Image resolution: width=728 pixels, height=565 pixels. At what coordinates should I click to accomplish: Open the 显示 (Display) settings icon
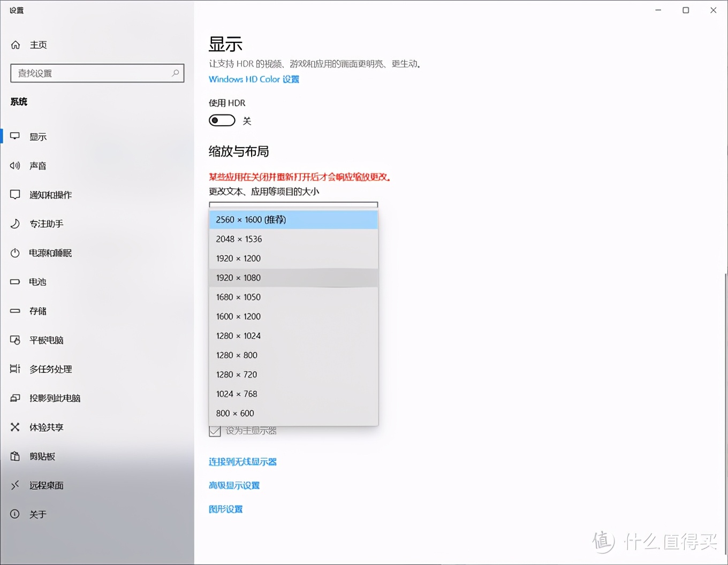pos(15,136)
